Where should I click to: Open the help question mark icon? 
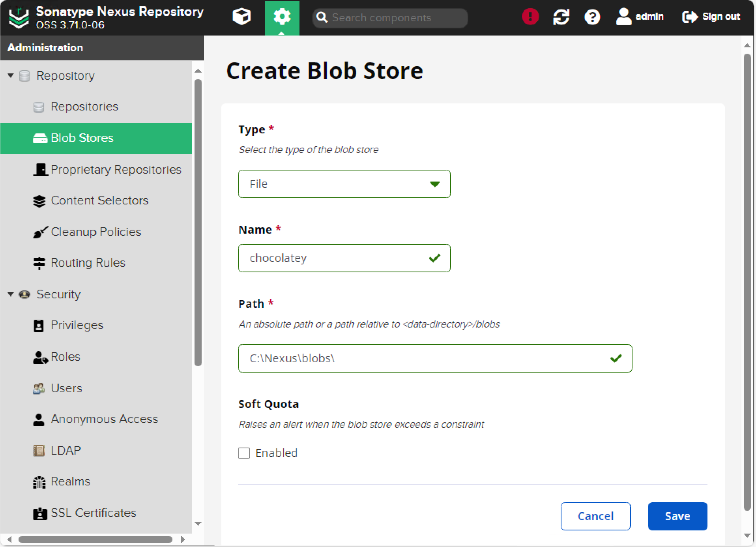592,17
